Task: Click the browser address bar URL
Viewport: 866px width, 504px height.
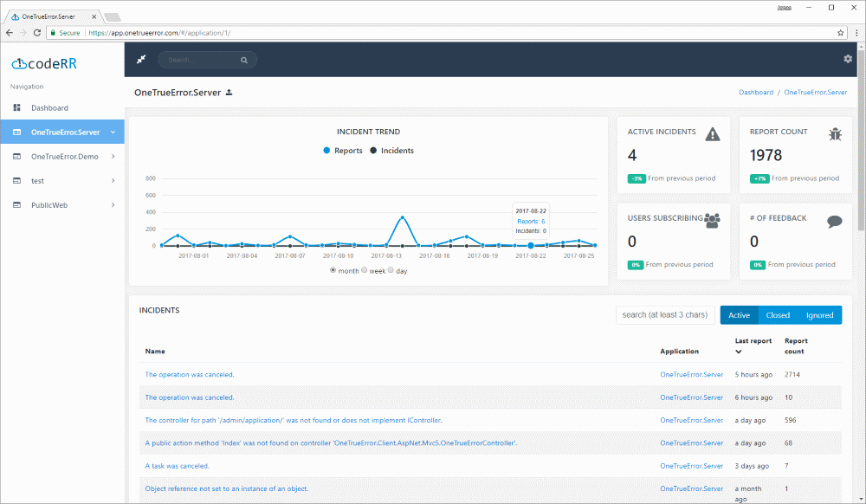Action: (159, 33)
